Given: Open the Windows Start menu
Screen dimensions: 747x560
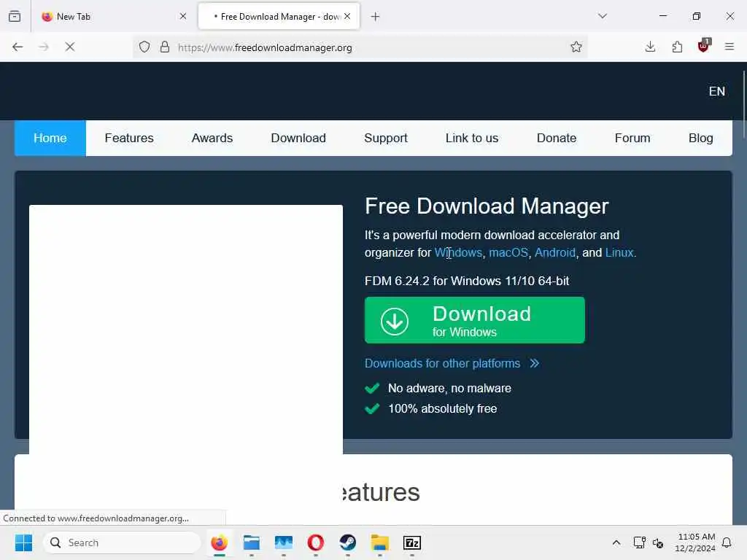Looking at the screenshot, I should [23, 542].
